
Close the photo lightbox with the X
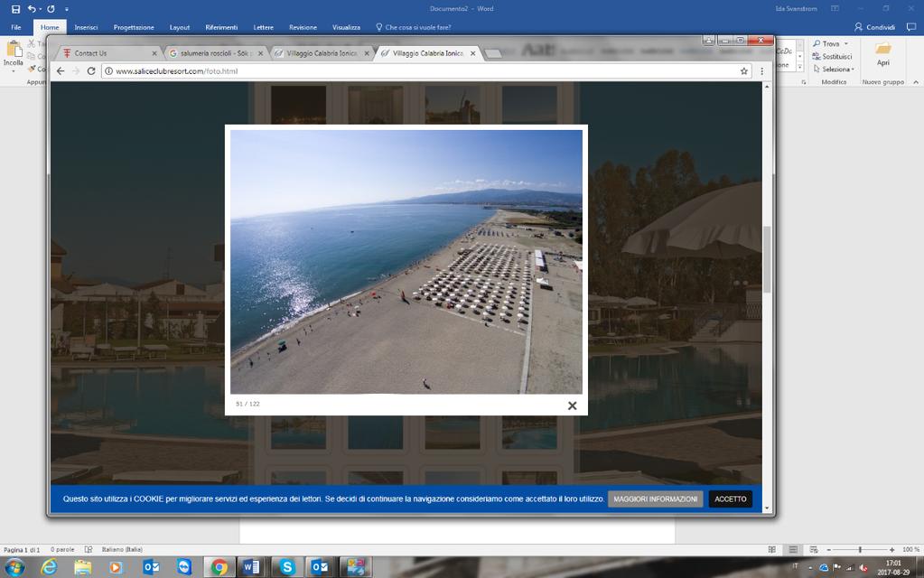click(x=573, y=406)
